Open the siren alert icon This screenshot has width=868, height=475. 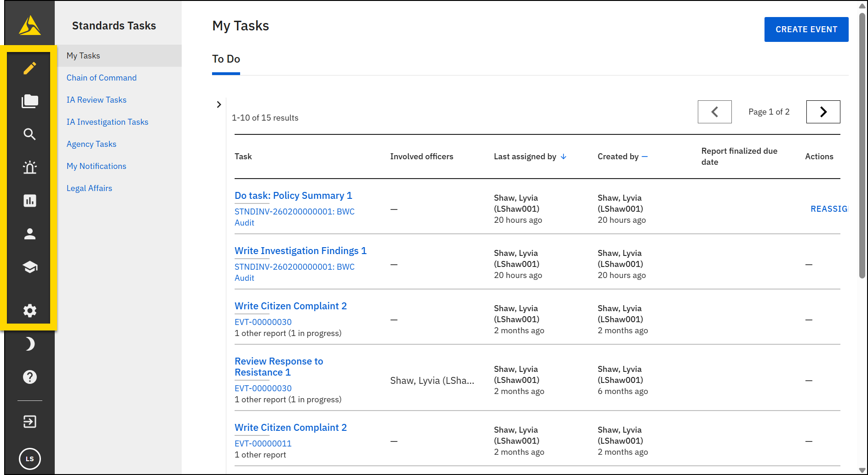(x=30, y=168)
